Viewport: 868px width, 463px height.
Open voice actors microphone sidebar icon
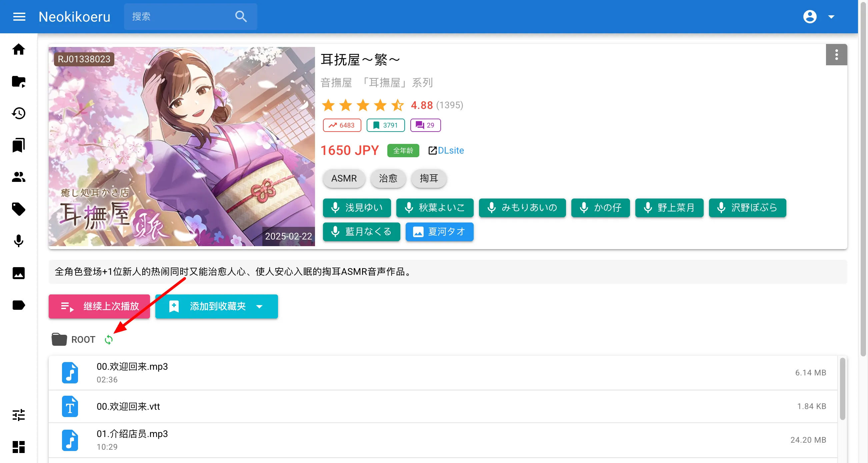click(x=19, y=241)
